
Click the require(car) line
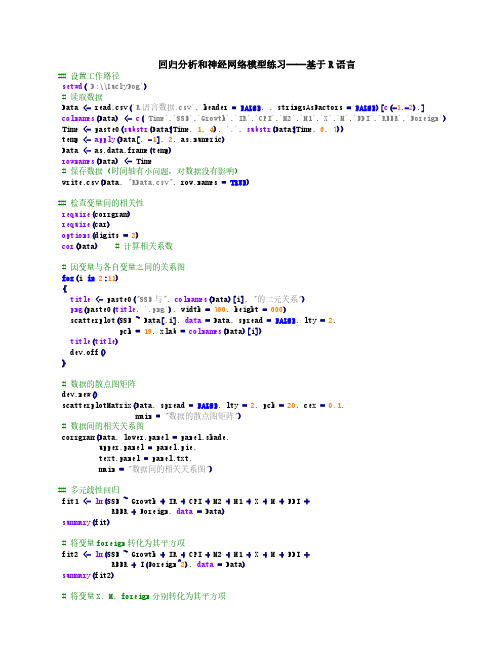tap(86, 225)
